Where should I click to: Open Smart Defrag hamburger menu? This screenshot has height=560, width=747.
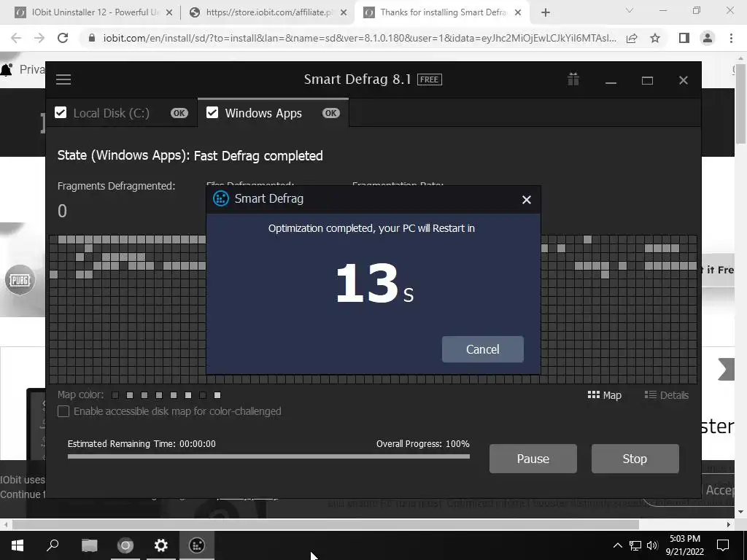(x=63, y=79)
